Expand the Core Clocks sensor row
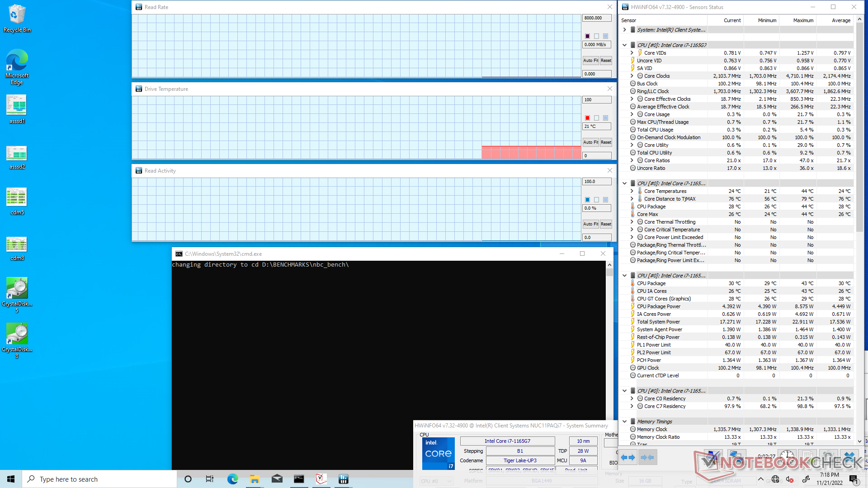The width and height of the screenshot is (868, 488). [x=632, y=76]
